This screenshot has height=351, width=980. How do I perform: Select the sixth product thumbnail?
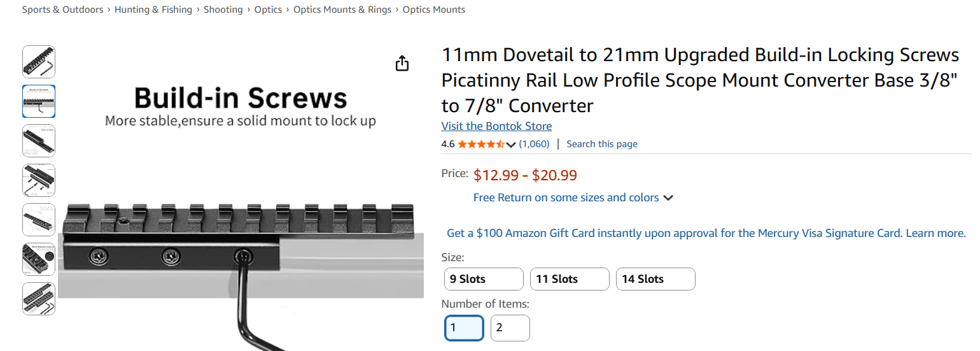click(39, 259)
